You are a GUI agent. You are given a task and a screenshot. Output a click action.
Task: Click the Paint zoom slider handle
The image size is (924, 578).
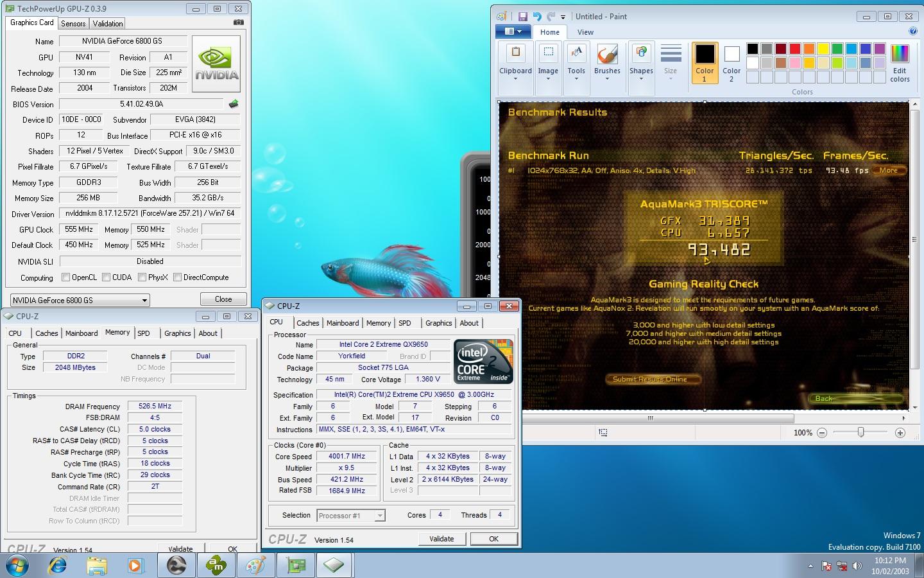(x=861, y=433)
